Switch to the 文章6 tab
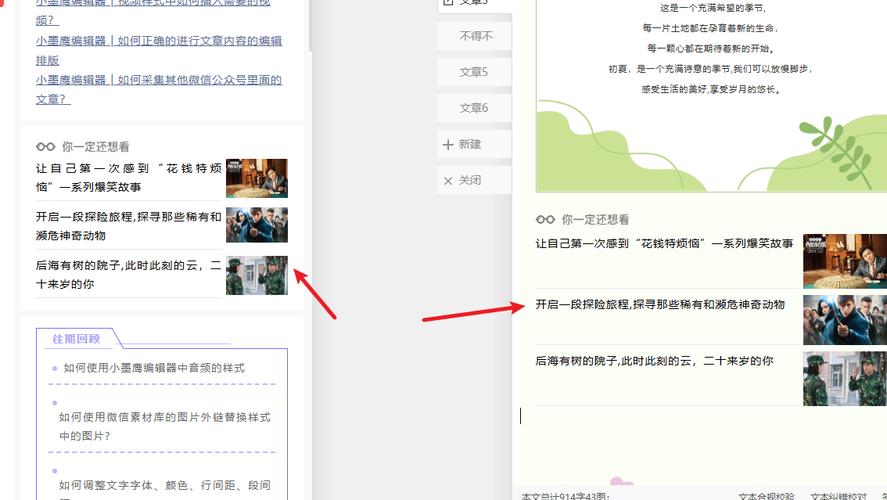 [x=473, y=108]
